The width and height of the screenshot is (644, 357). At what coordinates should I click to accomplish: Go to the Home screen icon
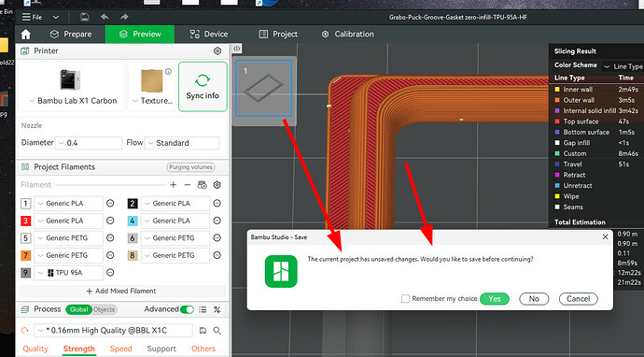click(x=25, y=35)
